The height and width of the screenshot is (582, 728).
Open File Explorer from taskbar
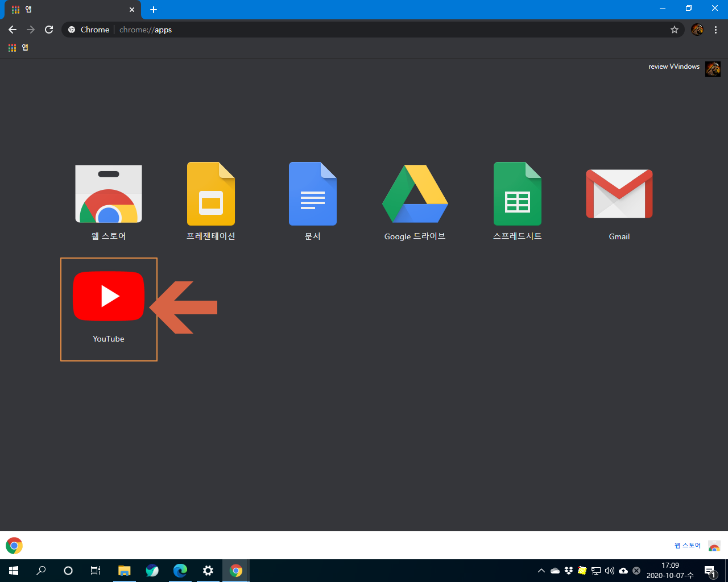[124, 571]
